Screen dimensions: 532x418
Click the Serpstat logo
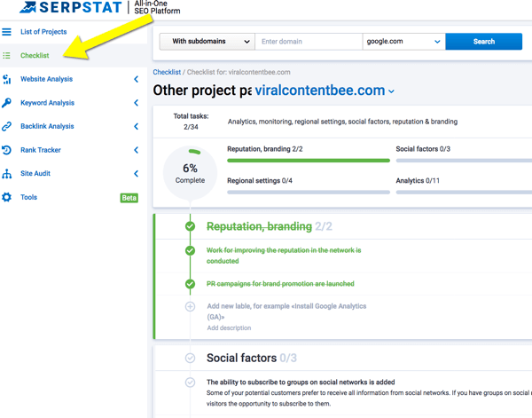tap(71, 7)
